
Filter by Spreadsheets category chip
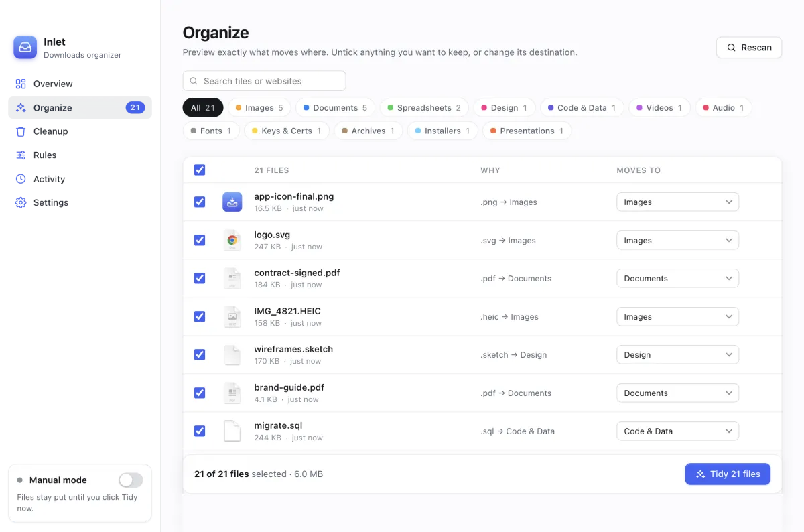[424, 107]
